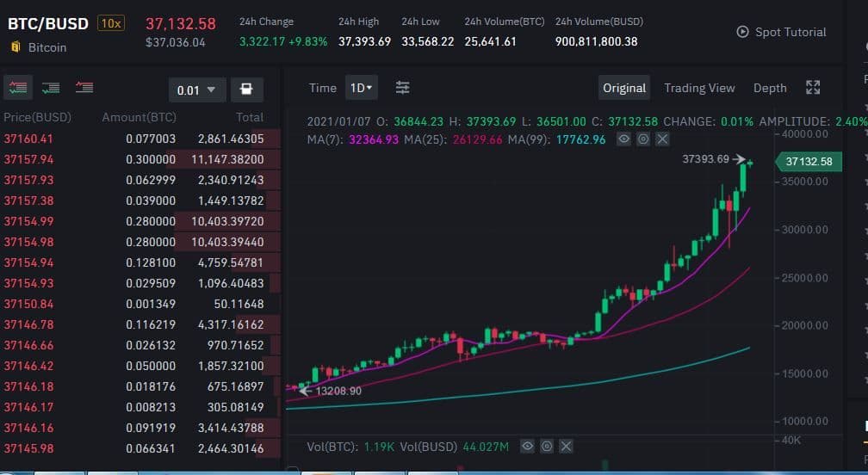Switch to Trading View chart tab
The image size is (868, 475).
pos(699,88)
